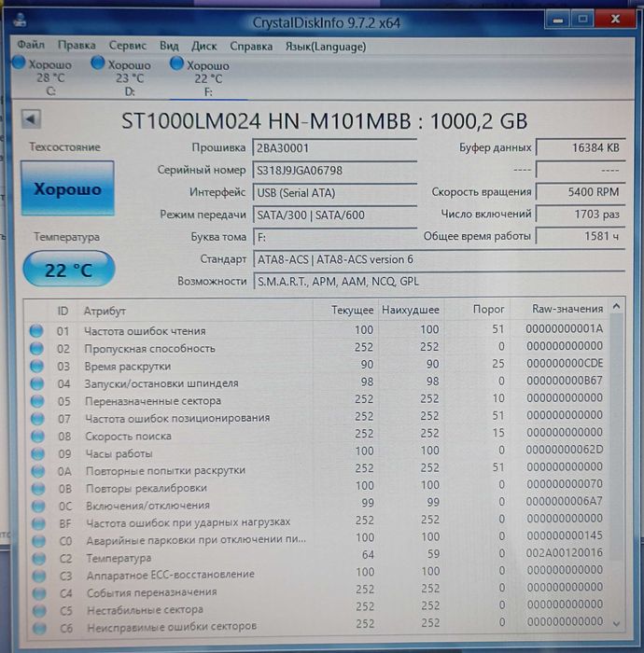Click the status orb for Время раскрутки
Image resolution: width=644 pixels, height=653 pixels.
coord(36,366)
